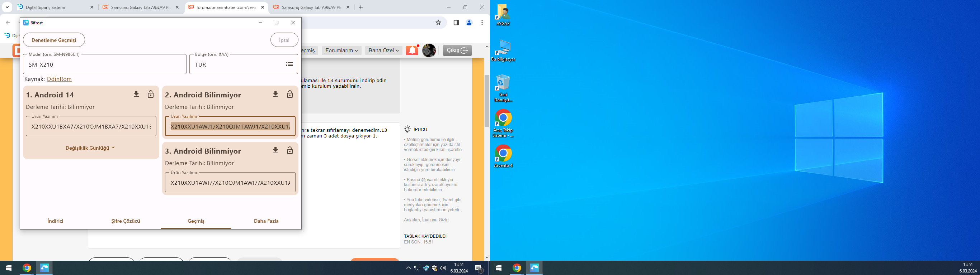
Task: Select Araç Takip Sistemi desktop shortcut
Action: [503, 124]
